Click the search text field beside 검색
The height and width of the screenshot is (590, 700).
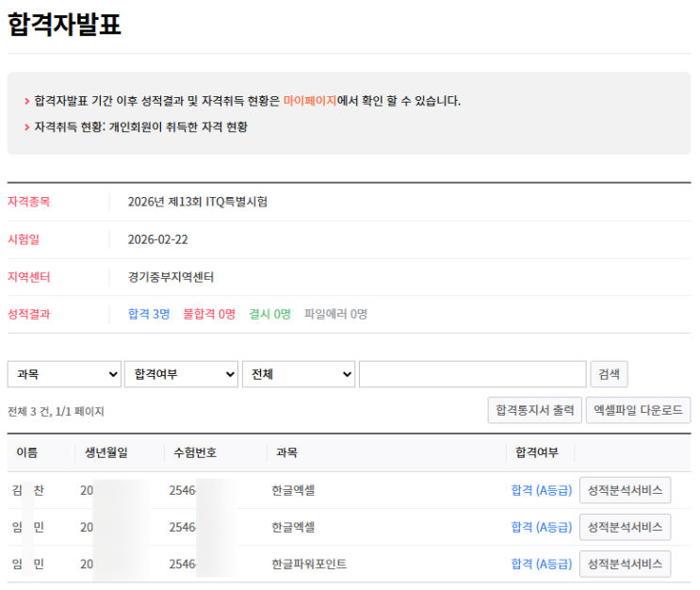click(x=472, y=374)
